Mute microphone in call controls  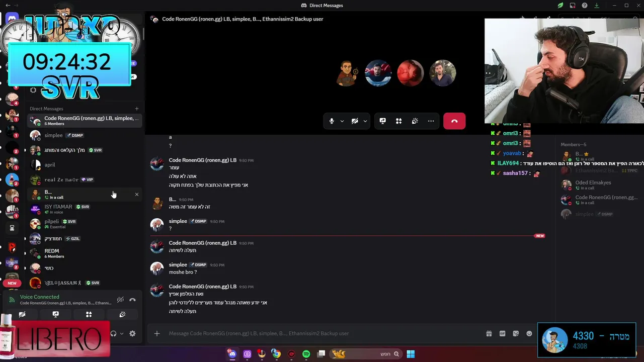[332, 121]
